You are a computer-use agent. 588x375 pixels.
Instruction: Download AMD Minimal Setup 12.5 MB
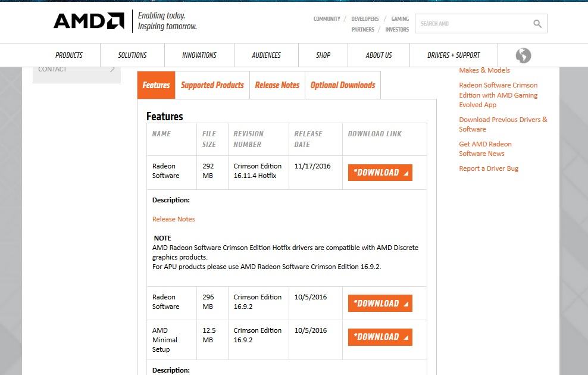pyautogui.click(x=380, y=337)
